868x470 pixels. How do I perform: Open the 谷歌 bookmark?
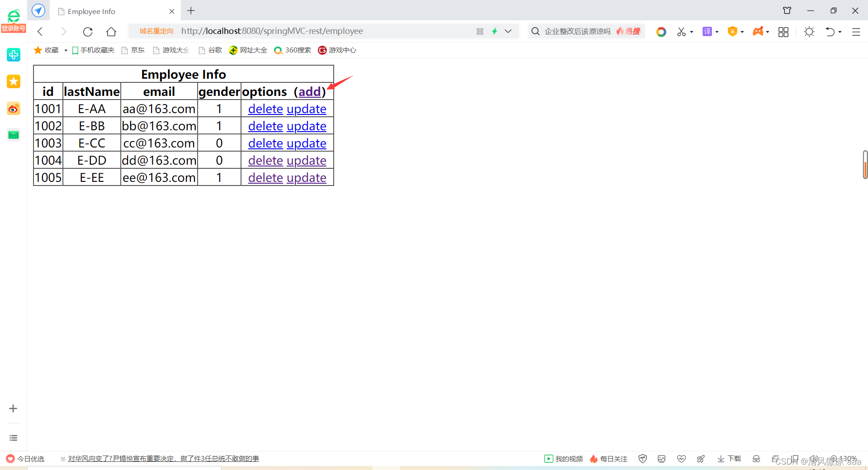tap(211, 50)
